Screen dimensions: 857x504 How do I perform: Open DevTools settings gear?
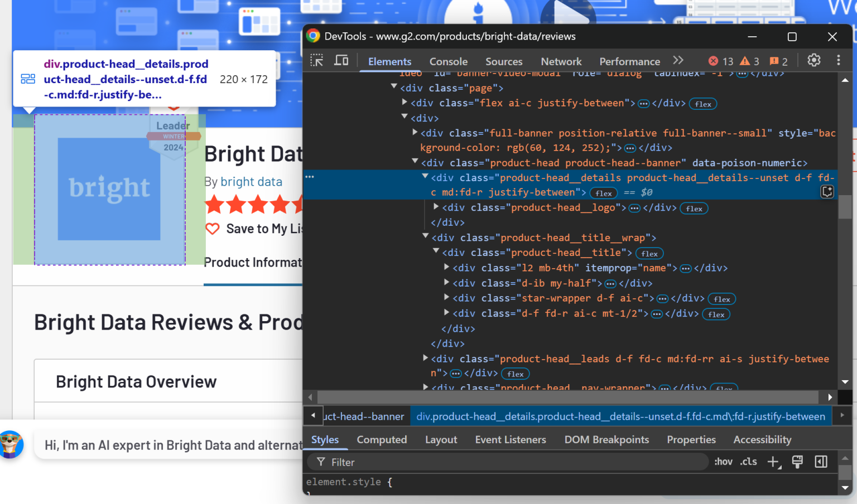click(x=813, y=60)
